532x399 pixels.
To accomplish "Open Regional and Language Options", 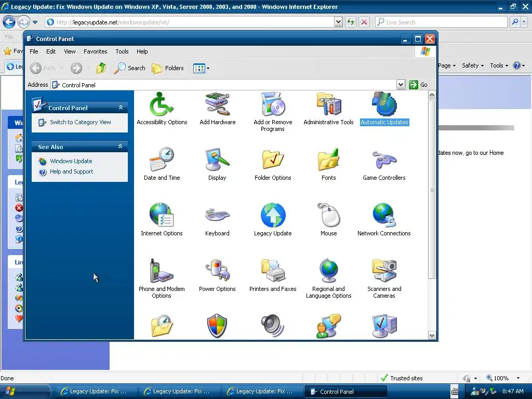I will click(328, 279).
